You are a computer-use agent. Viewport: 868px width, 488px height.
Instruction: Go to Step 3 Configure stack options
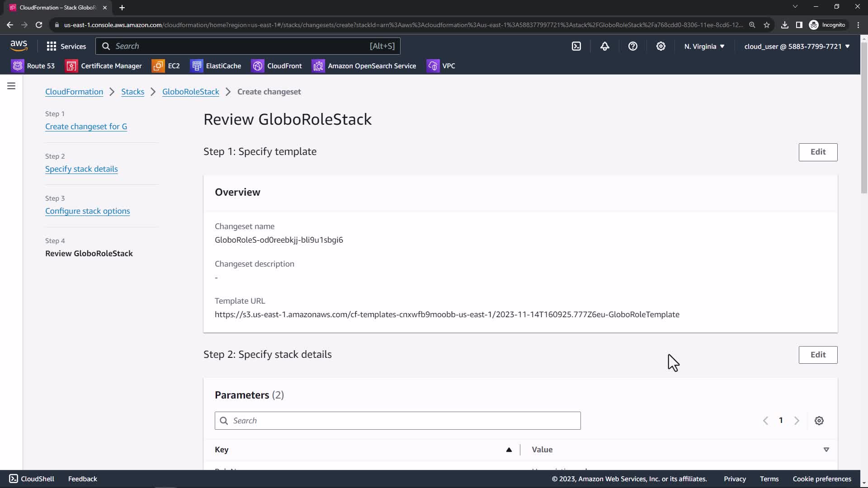point(87,211)
